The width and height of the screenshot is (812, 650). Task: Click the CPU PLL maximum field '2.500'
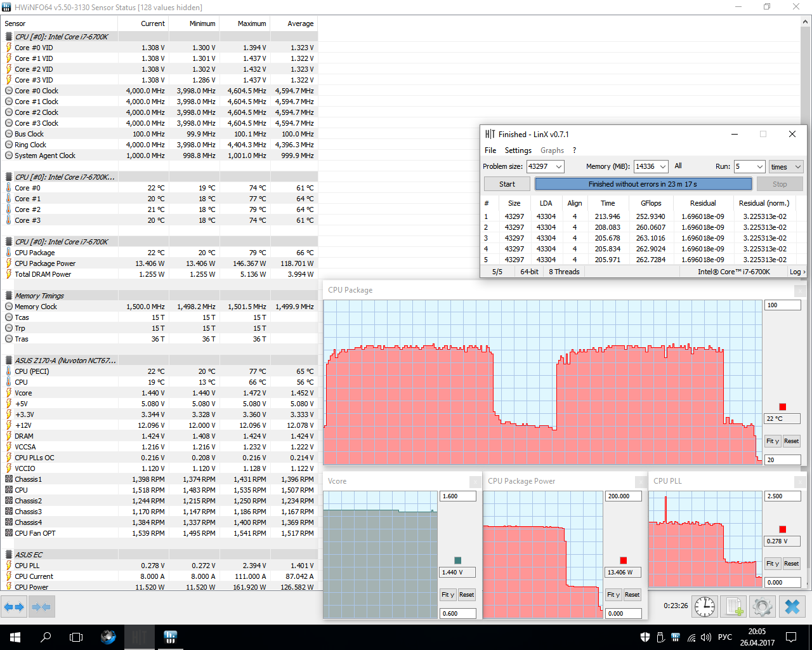coord(783,496)
